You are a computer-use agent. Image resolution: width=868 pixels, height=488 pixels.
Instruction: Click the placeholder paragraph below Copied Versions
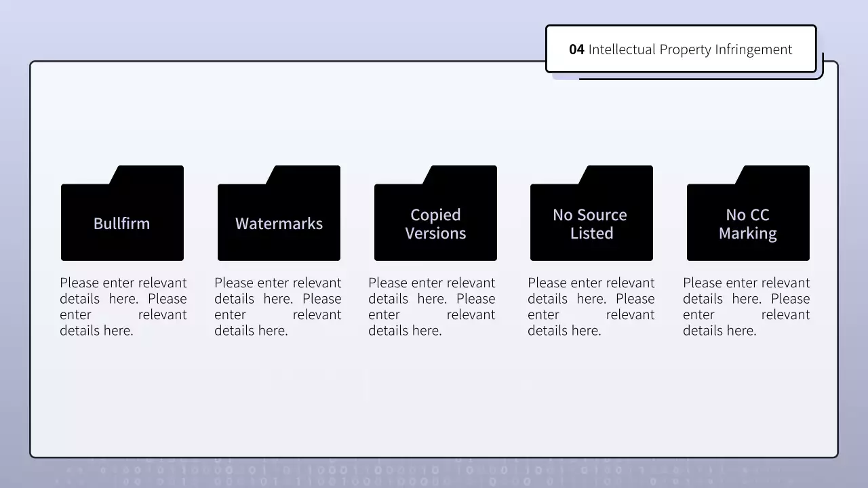pyautogui.click(x=431, y=306)
